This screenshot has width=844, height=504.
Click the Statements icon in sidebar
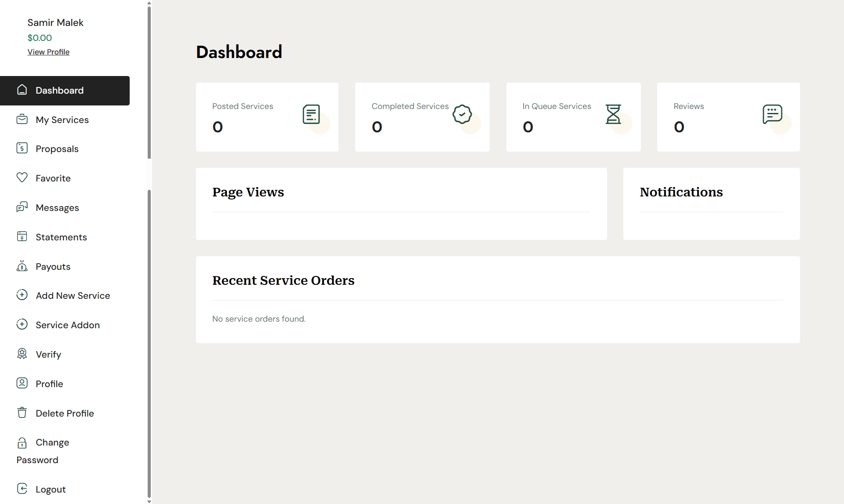point(22,236)
